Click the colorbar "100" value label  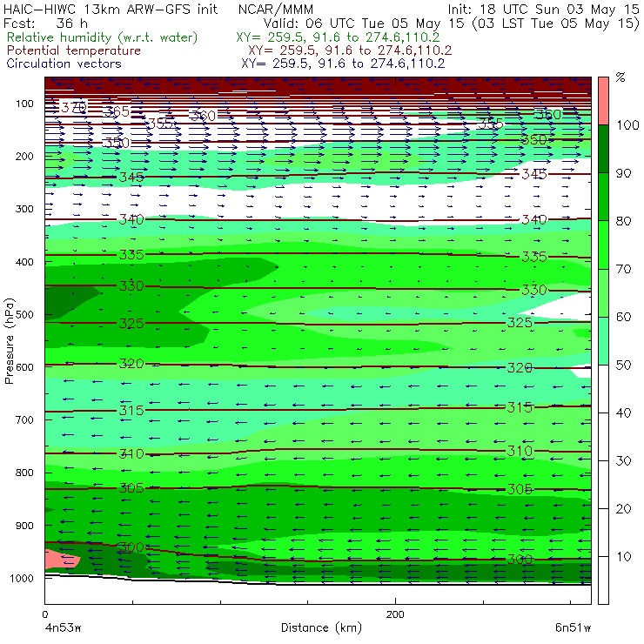pos(627,124)
